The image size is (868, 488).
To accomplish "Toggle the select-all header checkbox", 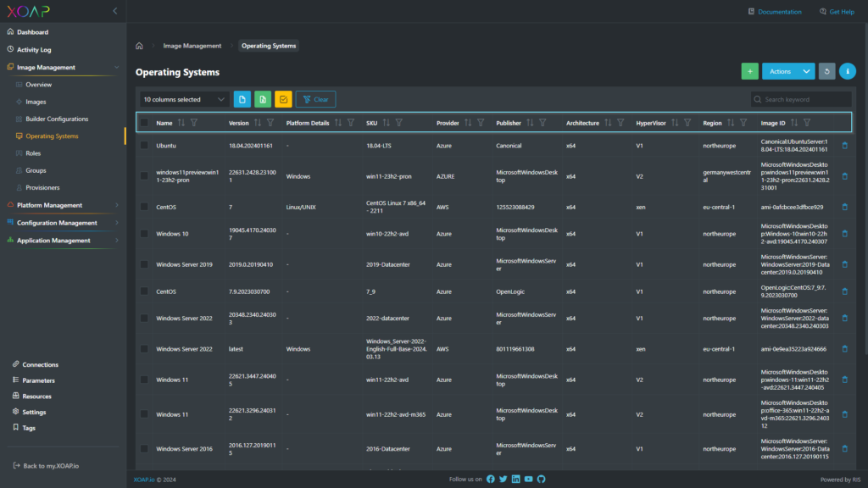I will pos(144,123).
